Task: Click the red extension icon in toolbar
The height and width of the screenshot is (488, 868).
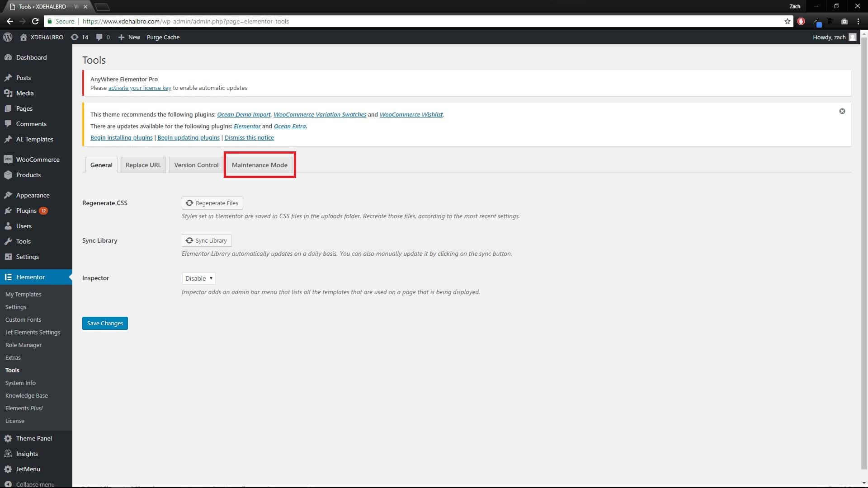Action: point(801,21)
